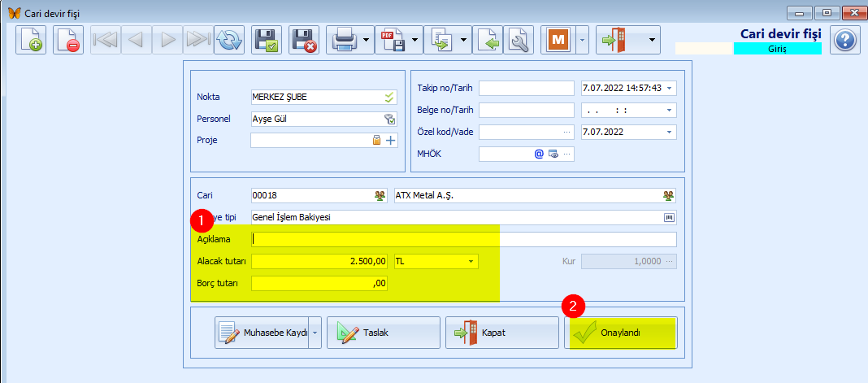Open the Özel kod ellipsis lookup
The width and height of the screenshot is (868, 383).
coord(566,133)
